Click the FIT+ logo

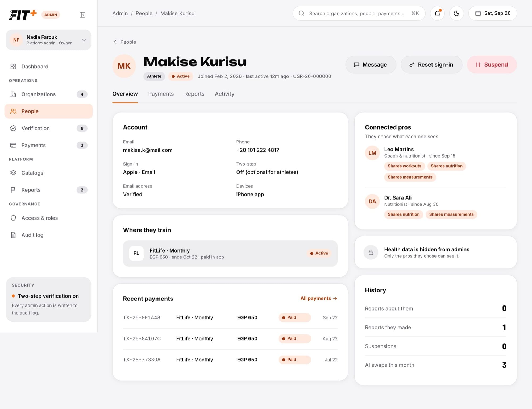point(23,15)
